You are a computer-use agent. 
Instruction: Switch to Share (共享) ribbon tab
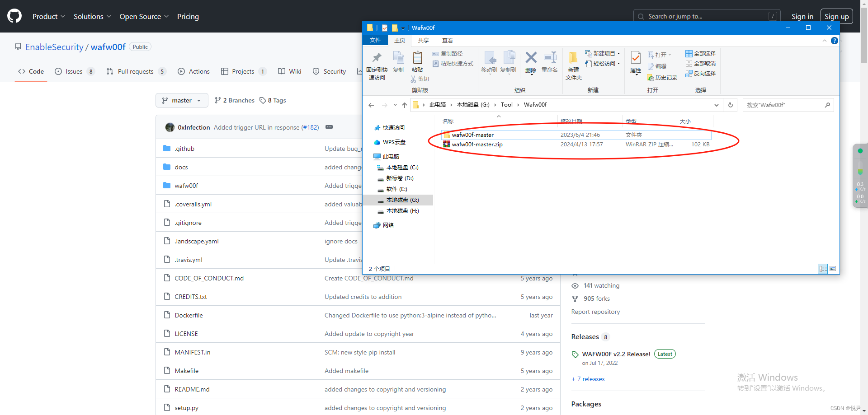click(x=424, y=41)
